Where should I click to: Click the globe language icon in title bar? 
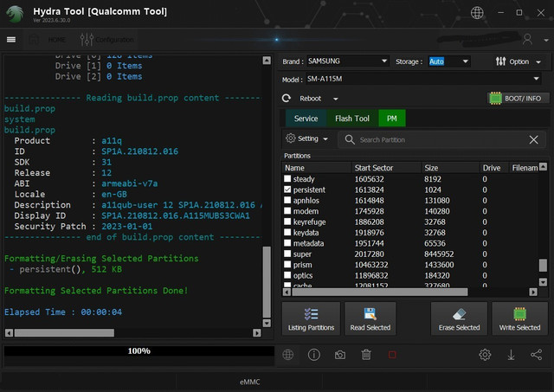coord(477,13)
